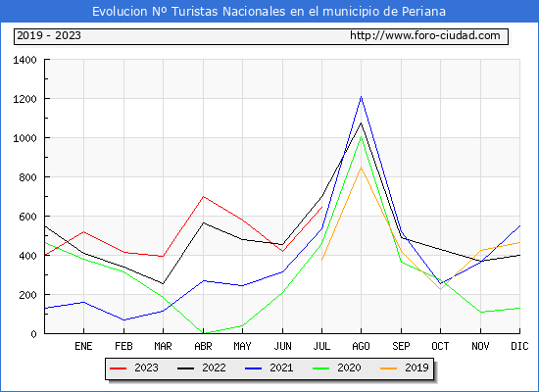Click the green 2020 line low point at ABR
The image size is (539, 392).
click(x=203, y=333)
